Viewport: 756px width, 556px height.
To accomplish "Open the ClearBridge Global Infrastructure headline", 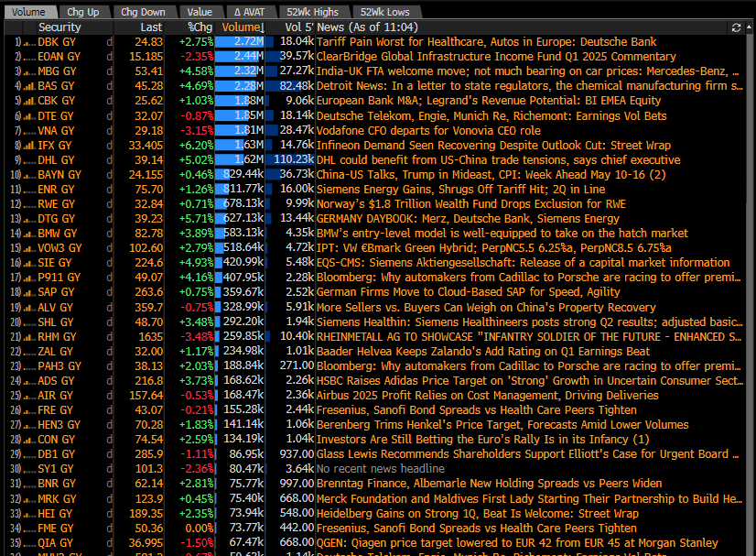I will (496, 57).
